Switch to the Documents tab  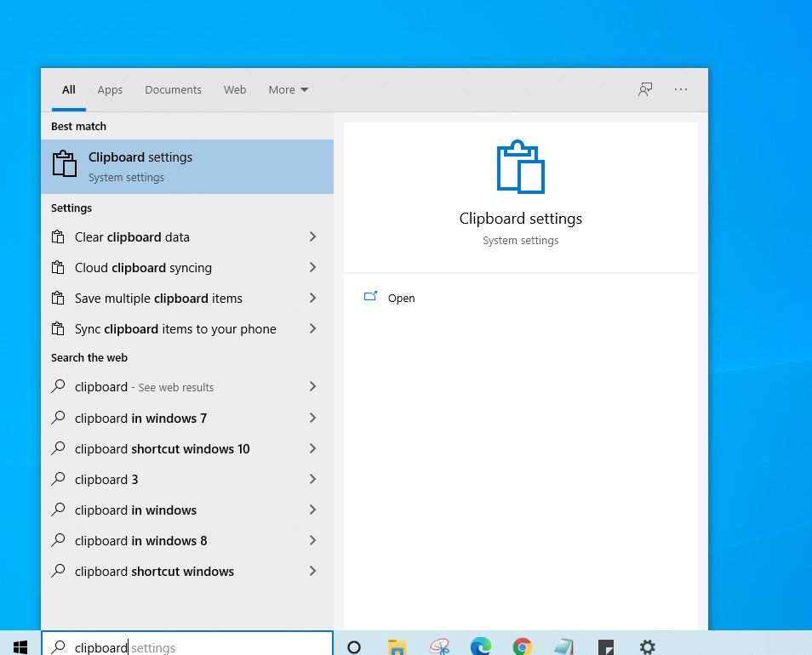tap(173, 89)
